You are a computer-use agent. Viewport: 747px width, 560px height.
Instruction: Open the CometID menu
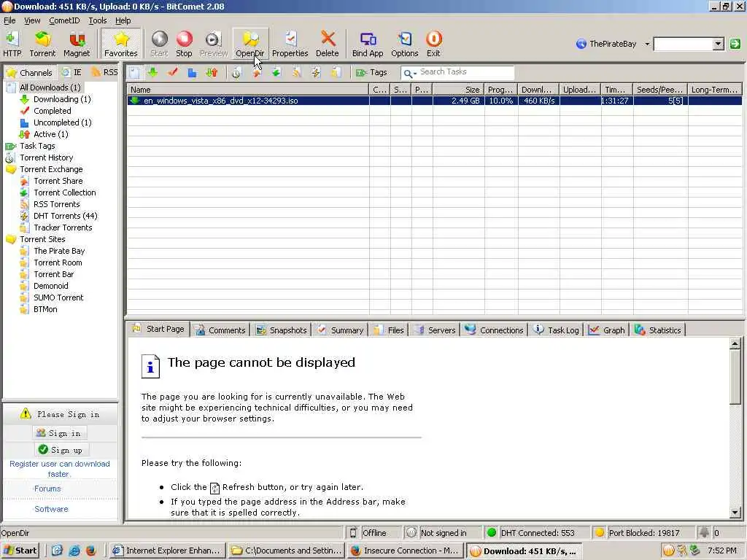[x=64, y=20]
